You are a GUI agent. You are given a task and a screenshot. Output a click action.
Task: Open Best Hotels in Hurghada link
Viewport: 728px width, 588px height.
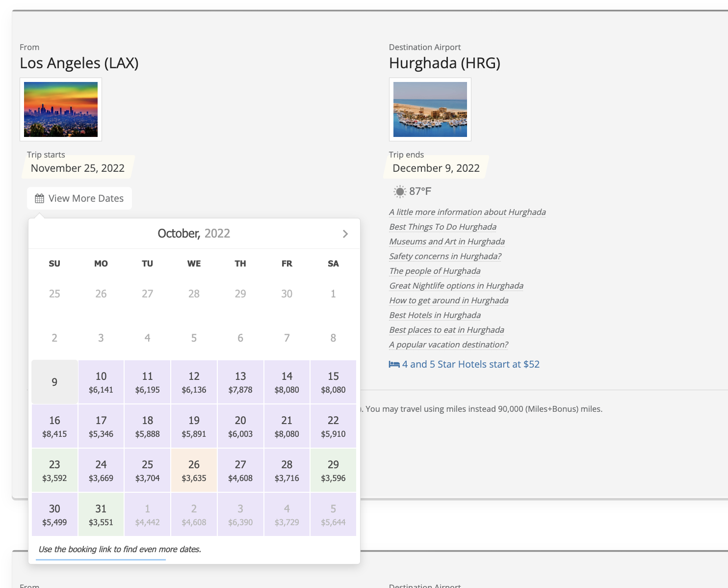tap(435, 315)
